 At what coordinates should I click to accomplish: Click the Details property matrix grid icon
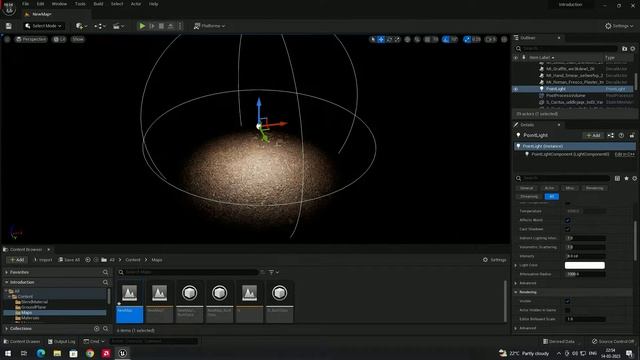point(617,178)
